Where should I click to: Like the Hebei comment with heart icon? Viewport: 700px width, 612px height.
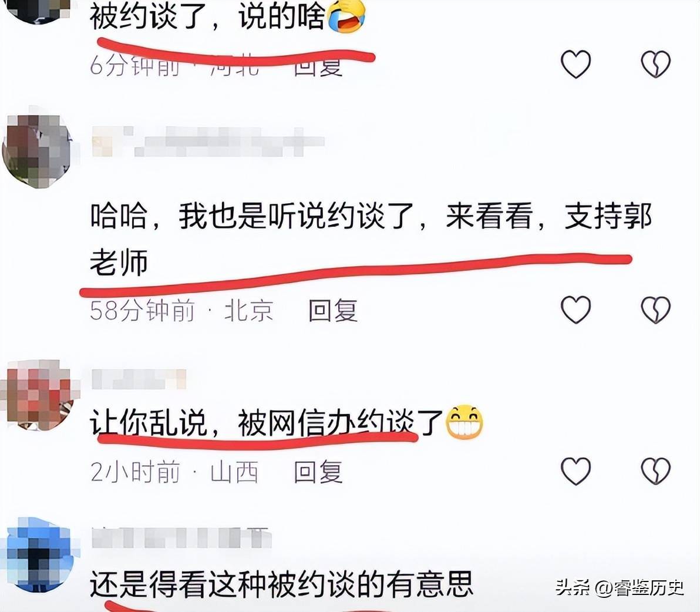point(576,64)
